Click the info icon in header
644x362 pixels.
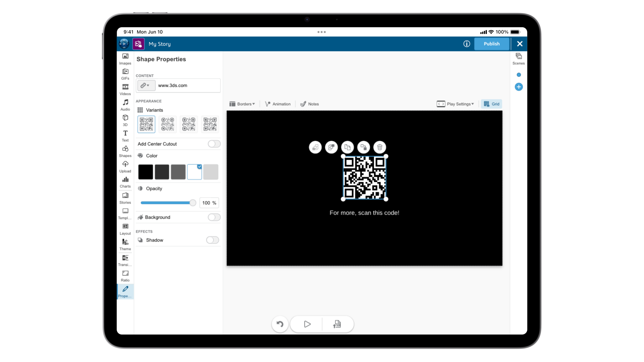[466, 44]
